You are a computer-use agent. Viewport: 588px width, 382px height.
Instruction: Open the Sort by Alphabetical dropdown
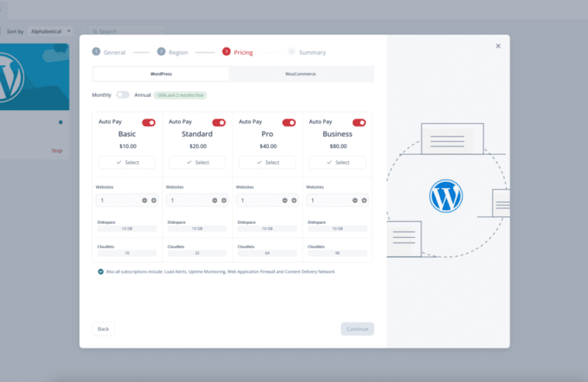point(51,31)
